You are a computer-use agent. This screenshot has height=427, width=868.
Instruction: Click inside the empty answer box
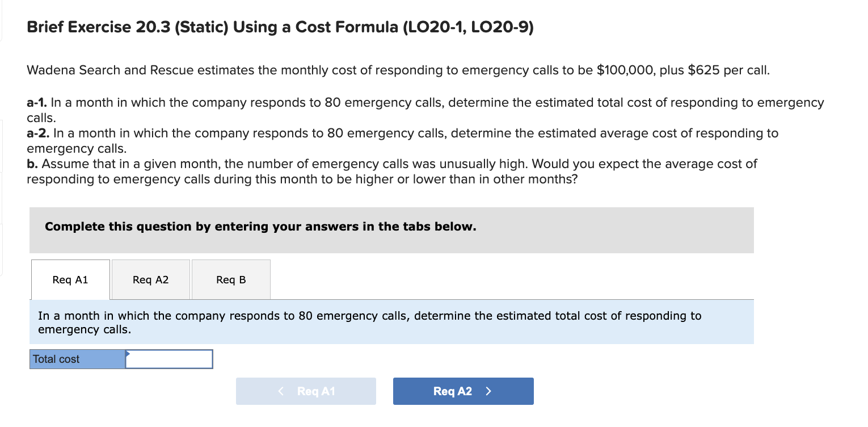[x=168, y=359]
